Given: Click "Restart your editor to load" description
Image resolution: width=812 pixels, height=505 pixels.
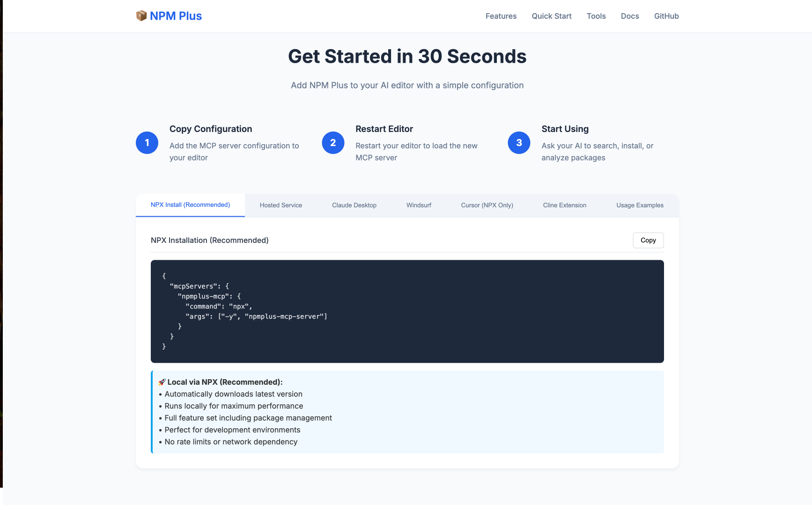Looking at the screenshot, I should (x=416, y=152).
